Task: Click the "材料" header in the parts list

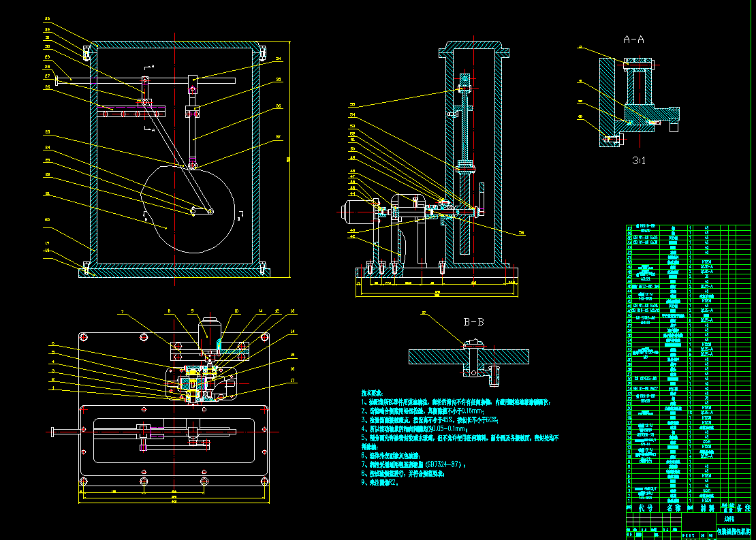Action: pos(707,508)
